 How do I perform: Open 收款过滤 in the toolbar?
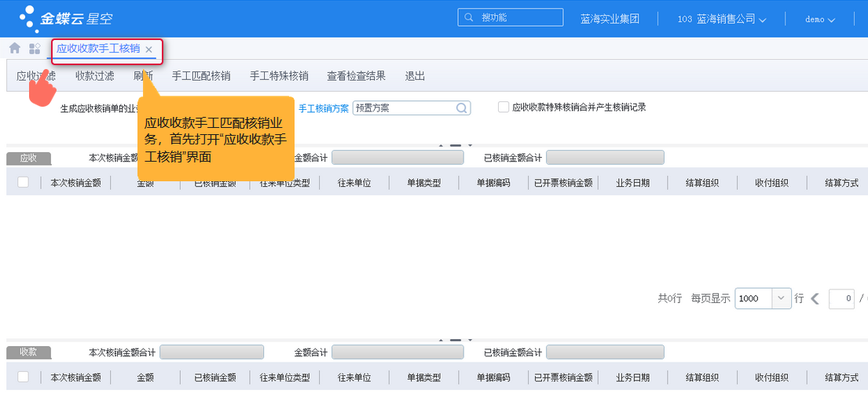[x=95, y=76]
